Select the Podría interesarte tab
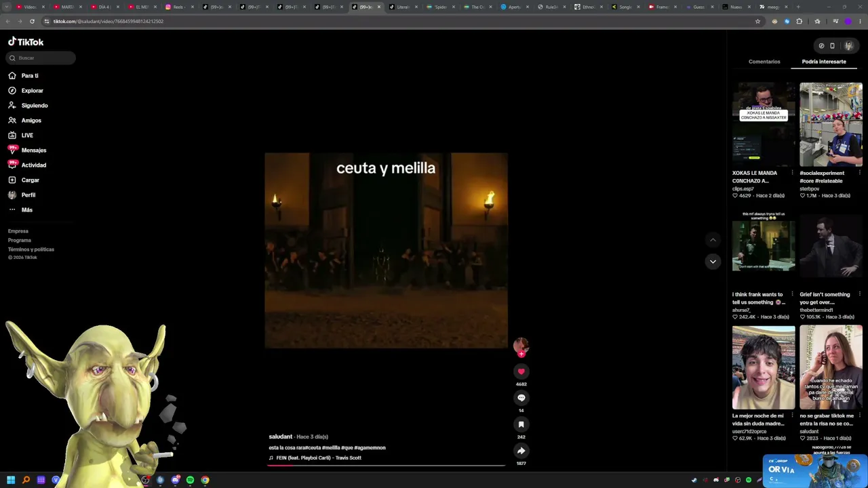The width and height of the screenshot is (868, 488). 824,62
